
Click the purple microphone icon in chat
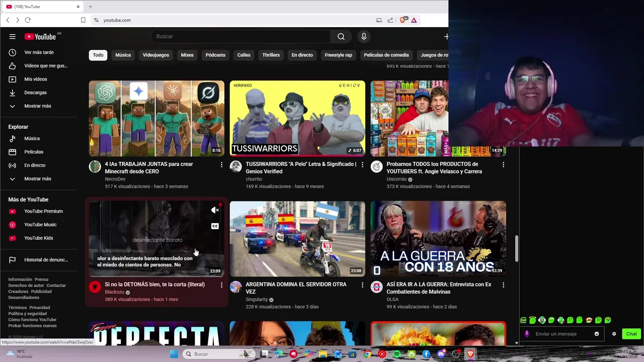pyautogui.click(x=527, y=334)
